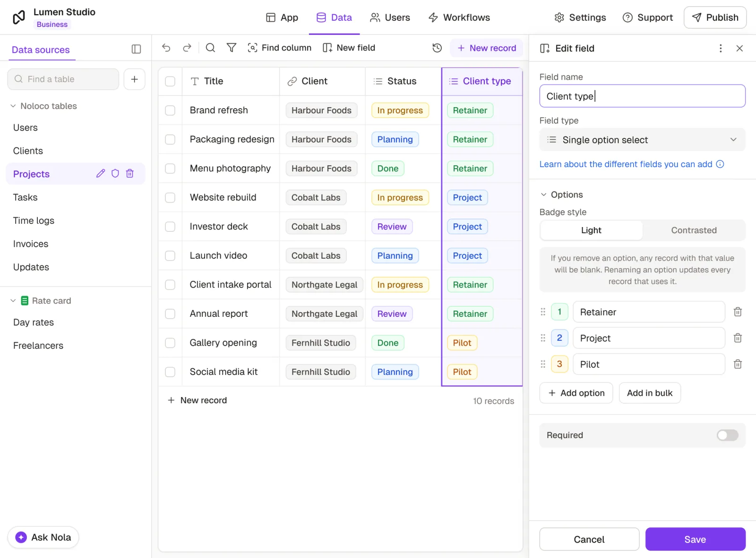Click the Find column toolbar item
Image resolution: width=756 pixels, height=558 pixels.
coord(280,48)
